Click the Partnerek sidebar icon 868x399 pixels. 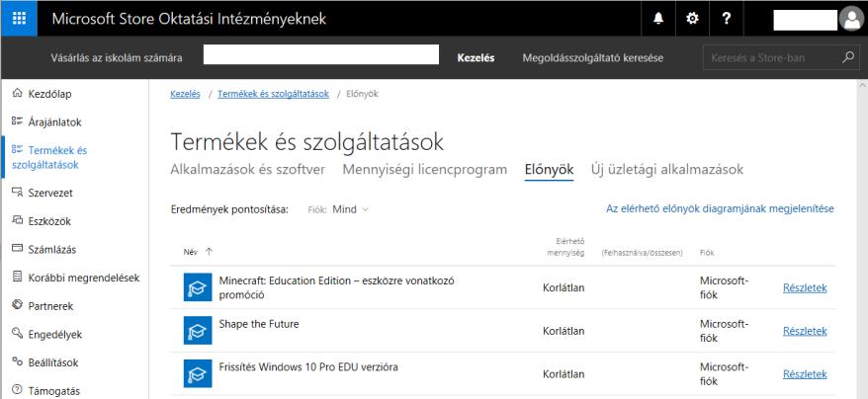(x=18, y=305)
